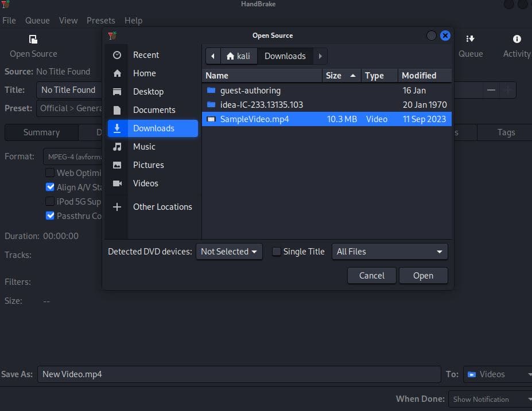The width and height of the screenshot is (532, 411).
Task: Enable the Single Title checkbox
Action: point(276,251)
